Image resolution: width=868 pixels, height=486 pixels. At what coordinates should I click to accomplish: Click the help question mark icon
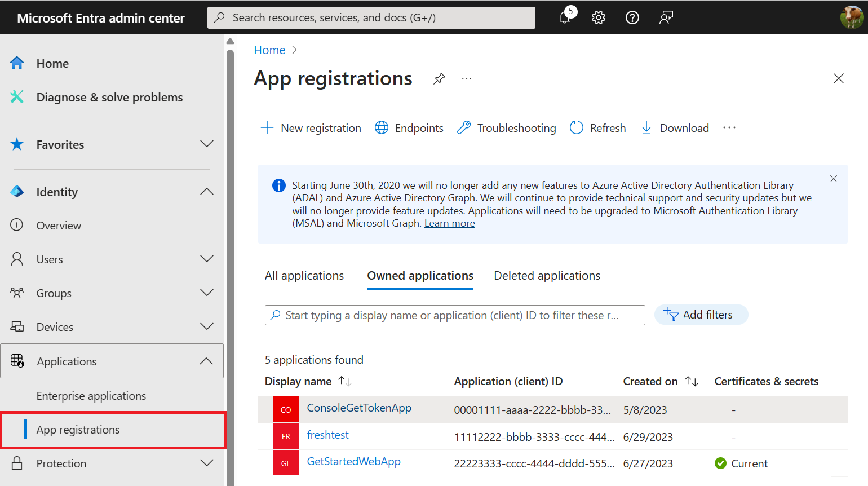(x=632, y=17)
